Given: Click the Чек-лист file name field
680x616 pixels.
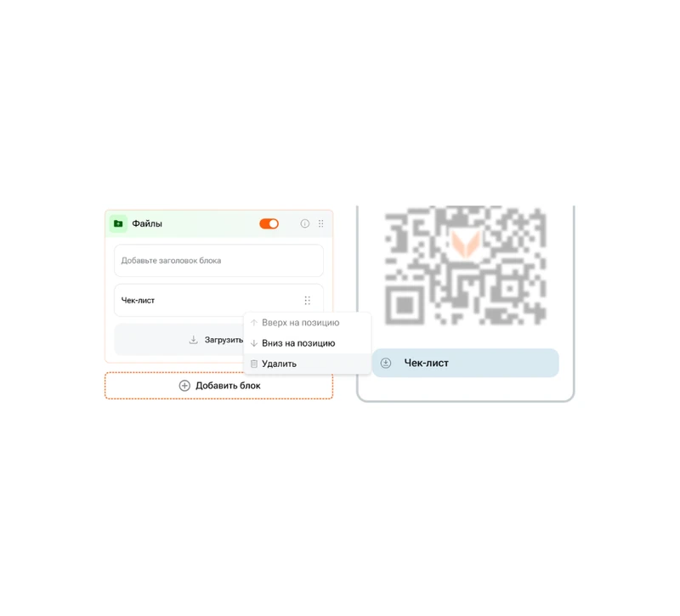Looking at the screenshot, I should click(219, 301).
